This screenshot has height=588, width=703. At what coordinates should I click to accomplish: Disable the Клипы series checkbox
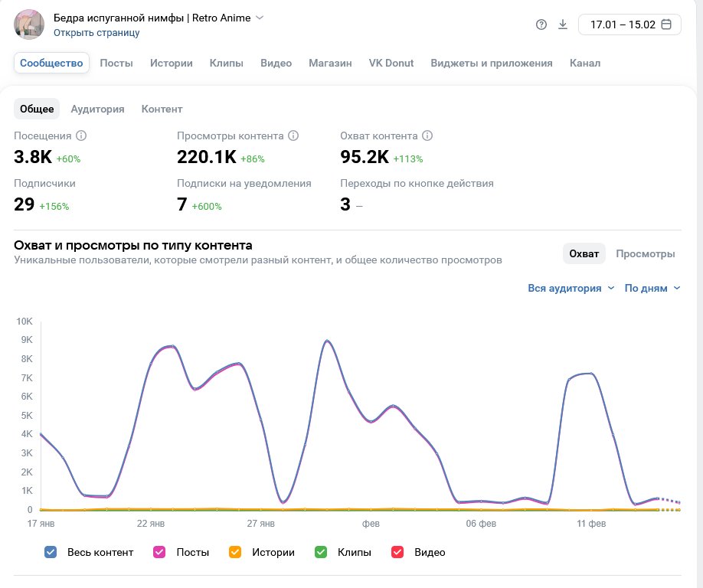[321, 552]
